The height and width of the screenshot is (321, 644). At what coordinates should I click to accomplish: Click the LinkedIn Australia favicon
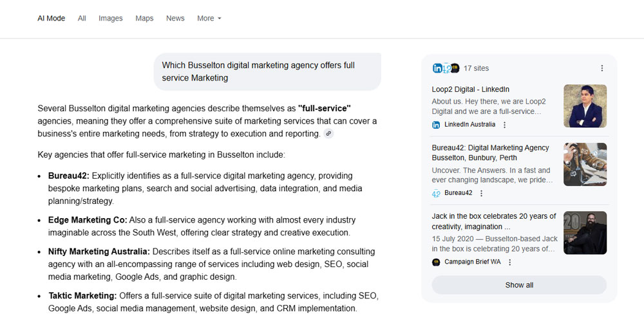(436, 125)
